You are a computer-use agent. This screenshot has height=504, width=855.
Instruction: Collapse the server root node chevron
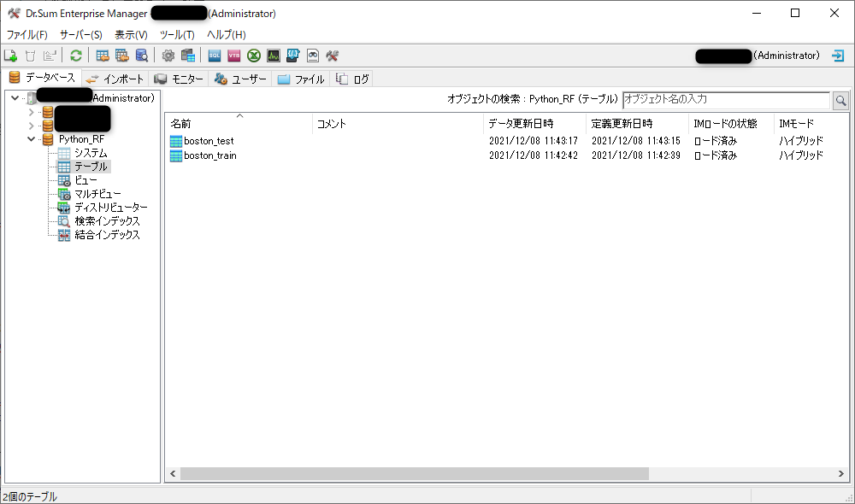coord(15,98)
